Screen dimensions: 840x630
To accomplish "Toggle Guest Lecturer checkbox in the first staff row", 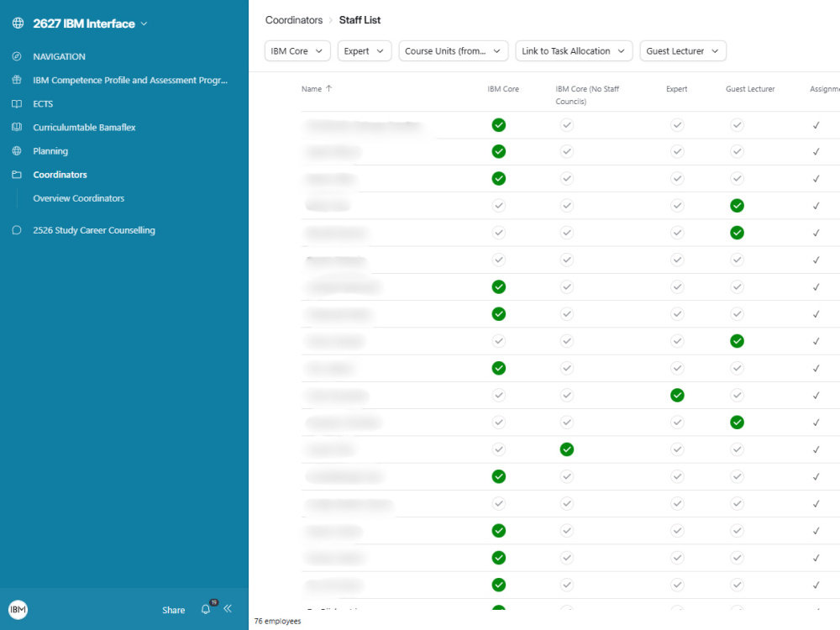I will tap(738, 125).
